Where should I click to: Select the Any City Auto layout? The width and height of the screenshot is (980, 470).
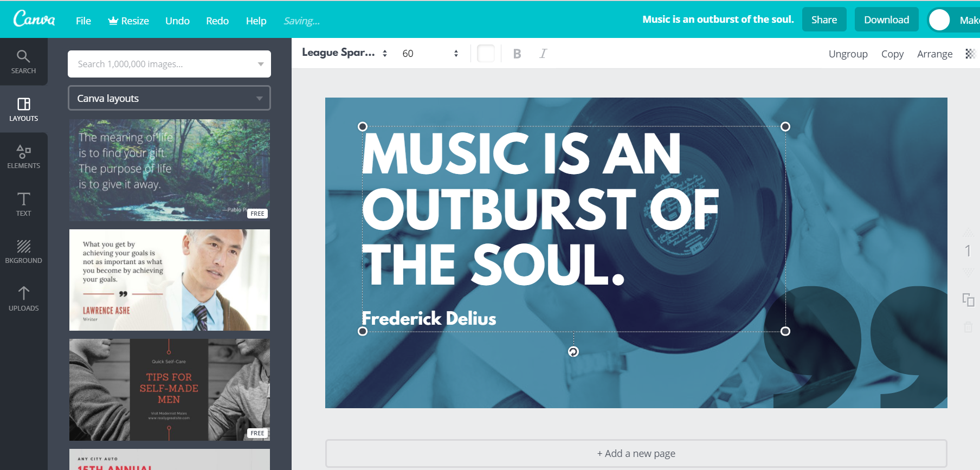[x=169, y=460]
